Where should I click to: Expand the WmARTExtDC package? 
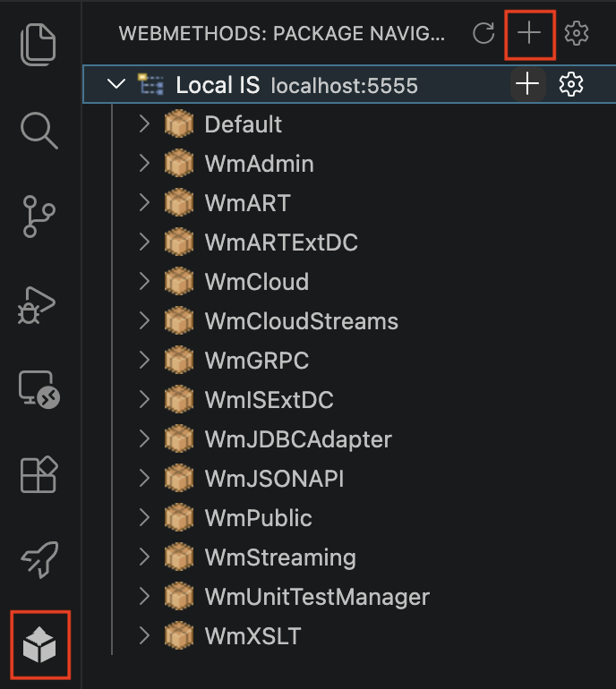144,242
